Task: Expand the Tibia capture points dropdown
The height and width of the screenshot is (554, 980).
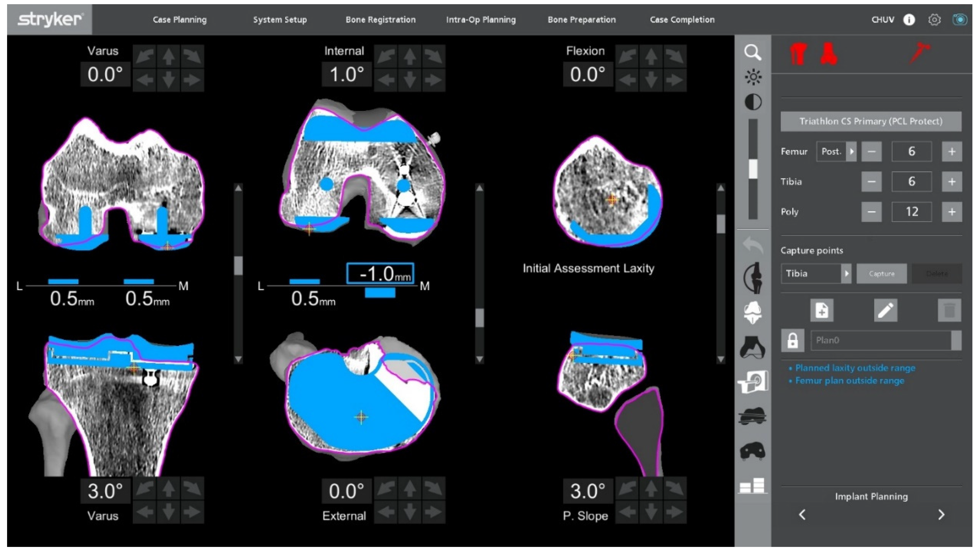Action: [x=846, y=273]
